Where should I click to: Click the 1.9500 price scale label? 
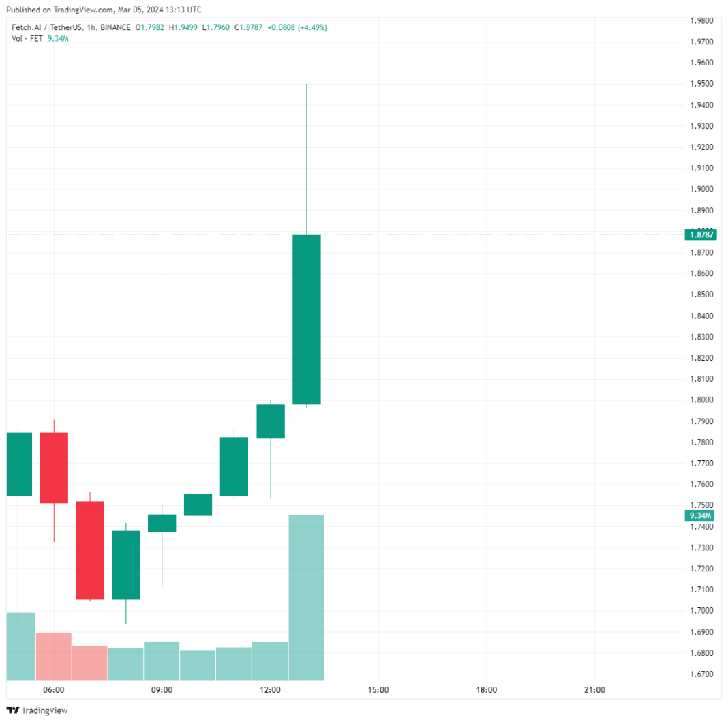click(700, 84)
